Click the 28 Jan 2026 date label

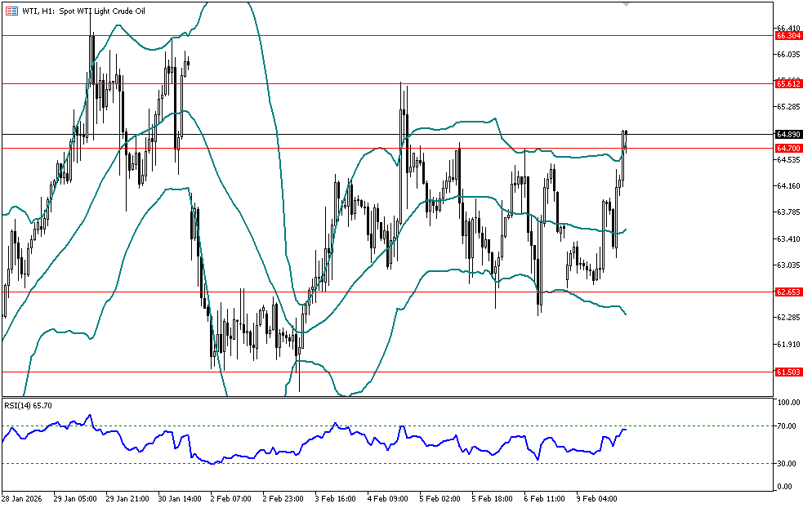pyautogui.click(x=22, y=497)
